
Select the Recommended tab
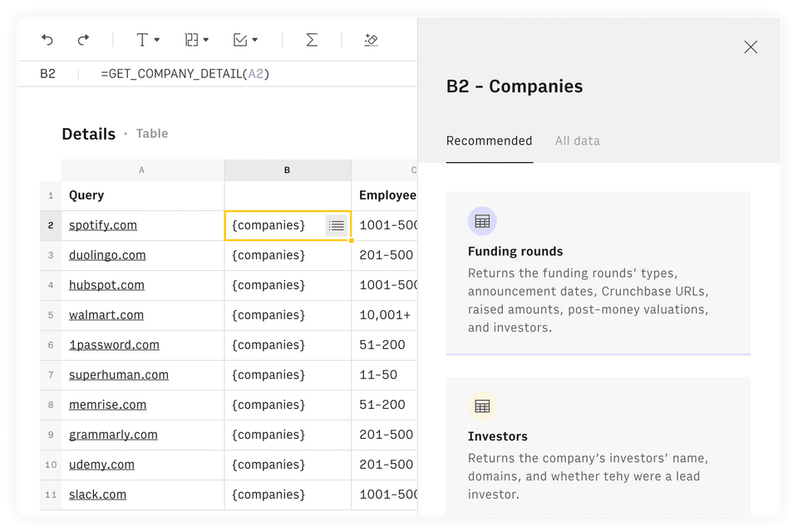[489, 140]
